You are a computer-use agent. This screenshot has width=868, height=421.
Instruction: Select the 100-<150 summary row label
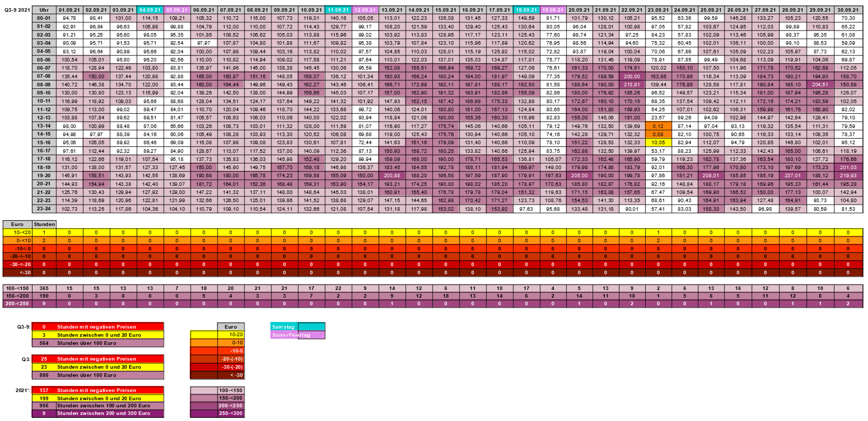[17, 288]
